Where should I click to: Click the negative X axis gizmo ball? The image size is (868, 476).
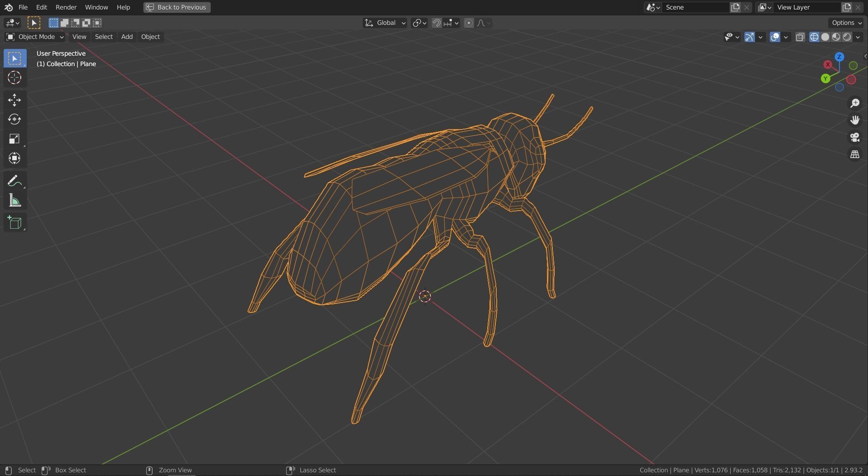[x=851, y=80]
